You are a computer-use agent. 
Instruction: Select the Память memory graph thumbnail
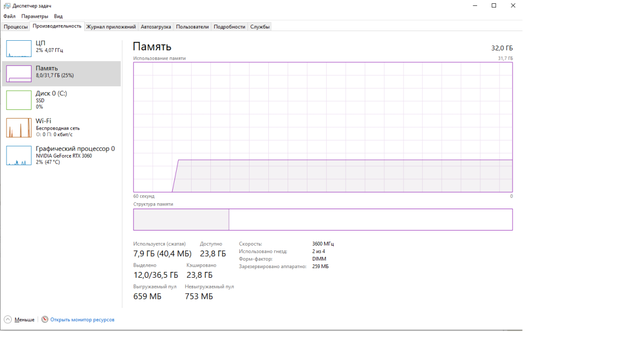point(19,73)
